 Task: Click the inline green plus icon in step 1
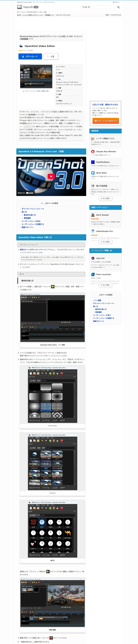[53, 286]
